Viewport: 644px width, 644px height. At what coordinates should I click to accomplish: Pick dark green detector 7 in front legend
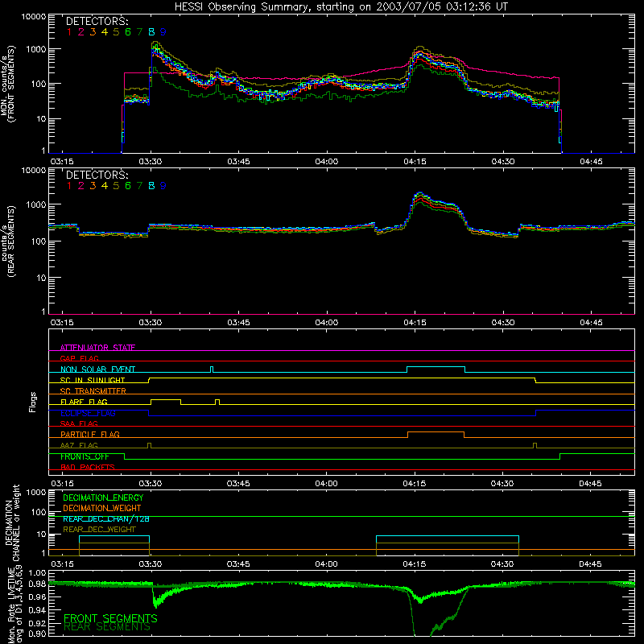point(139,32)
